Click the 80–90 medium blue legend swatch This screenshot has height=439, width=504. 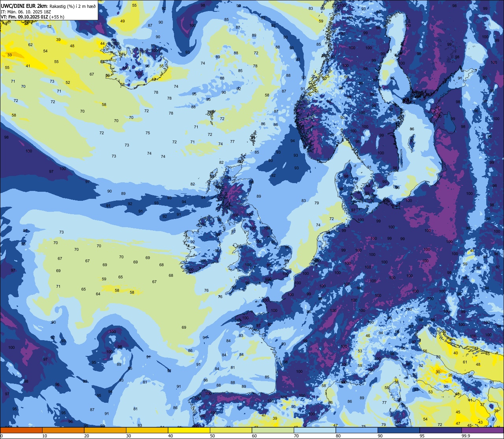coord(357,430)
